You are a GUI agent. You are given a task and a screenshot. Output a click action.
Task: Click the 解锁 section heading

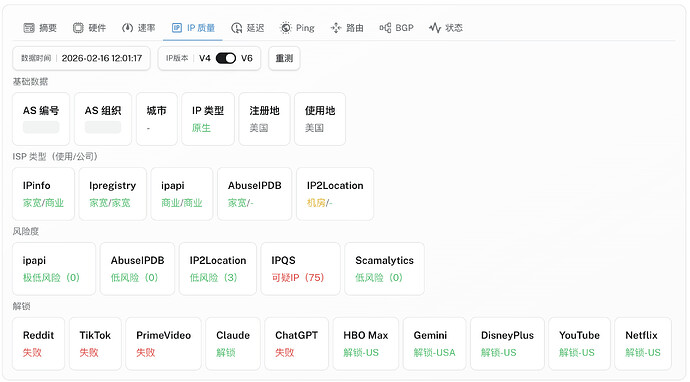click(22, 306)
